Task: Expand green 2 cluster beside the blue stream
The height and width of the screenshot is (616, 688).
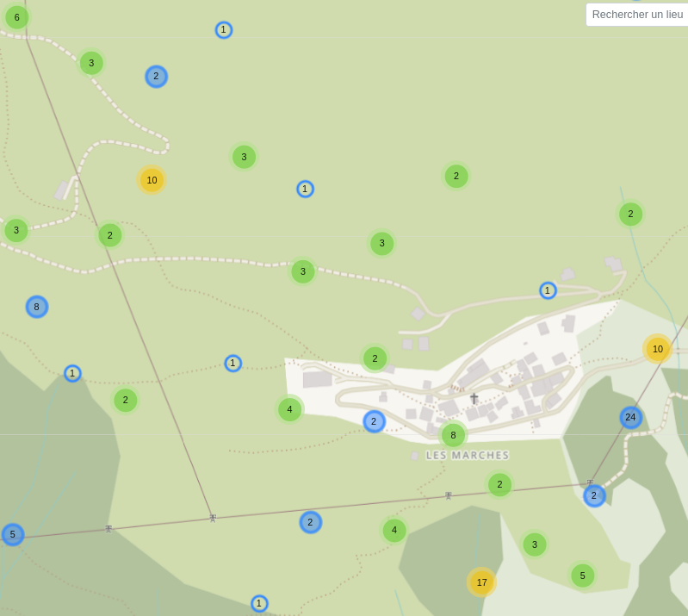Action: click(630, 214)
